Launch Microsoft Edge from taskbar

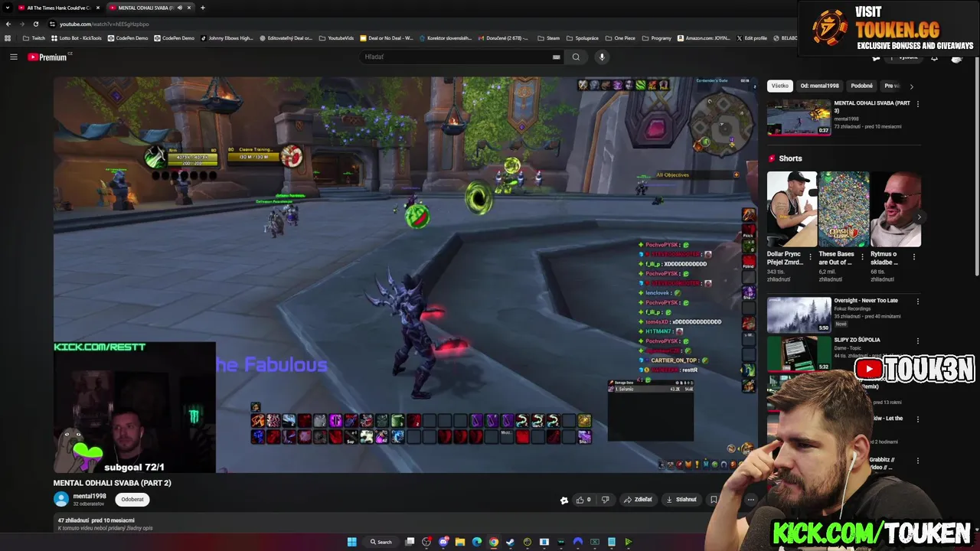coord(477,542)
